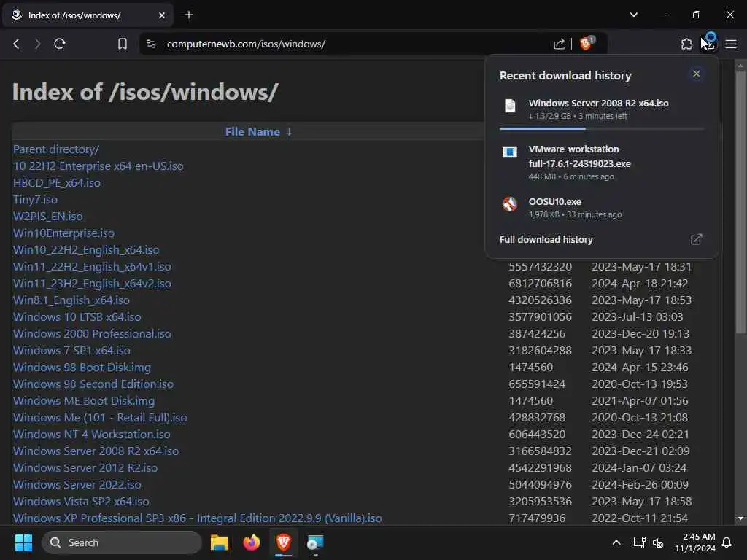This screenshot has height=560, width=747.
Task: Open Brave Shields panel
Action: pos(587,43)
